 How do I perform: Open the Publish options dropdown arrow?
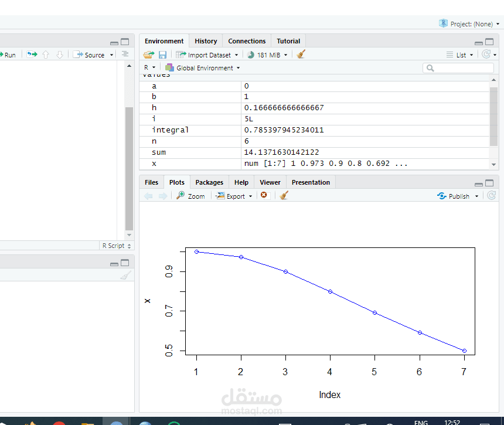click(x=476, y=196)
